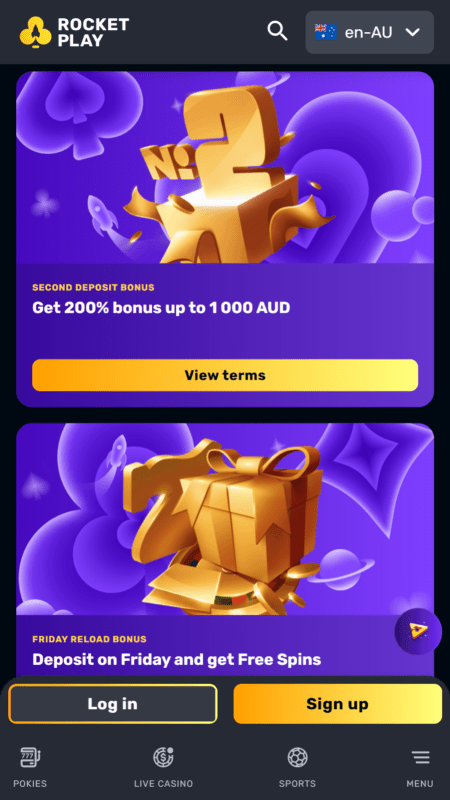
Task: Expand the en-AU language dropdown
Action: click(369, 32)
